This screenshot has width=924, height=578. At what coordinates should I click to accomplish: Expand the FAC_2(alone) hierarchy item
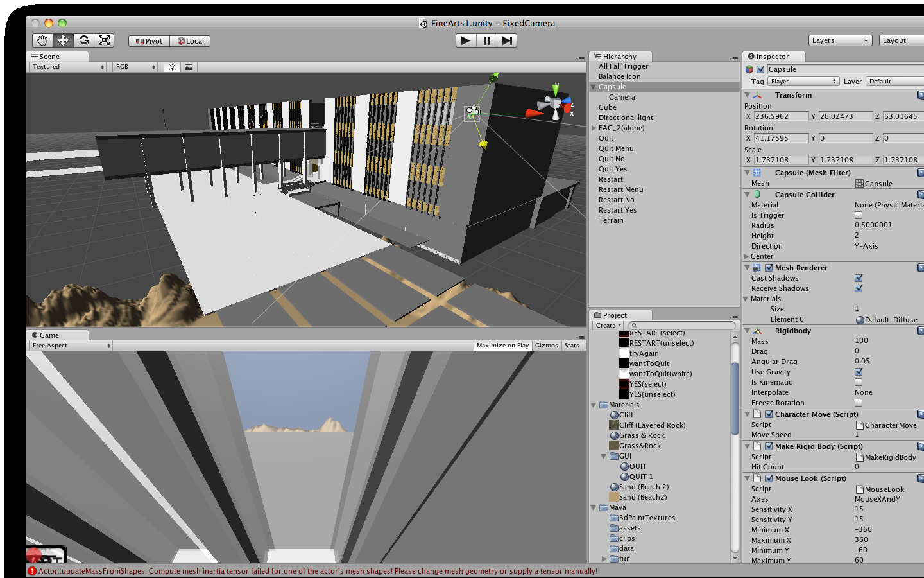point(594,128)
